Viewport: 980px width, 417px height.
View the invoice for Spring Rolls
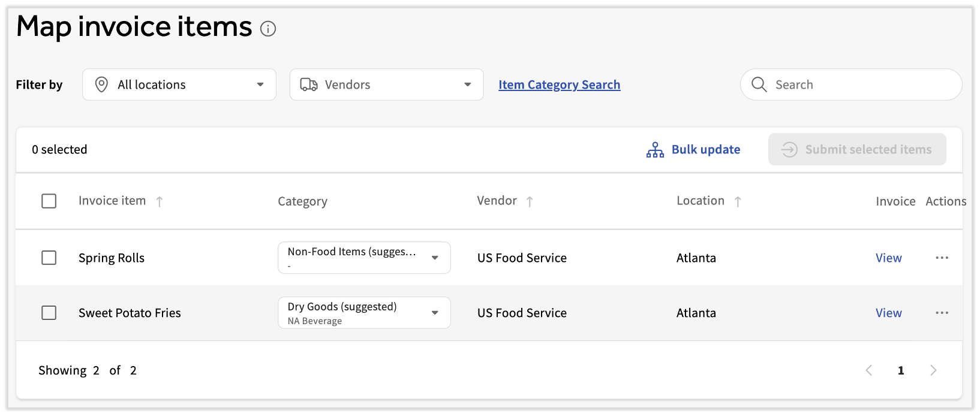click(x=888, y=258)
